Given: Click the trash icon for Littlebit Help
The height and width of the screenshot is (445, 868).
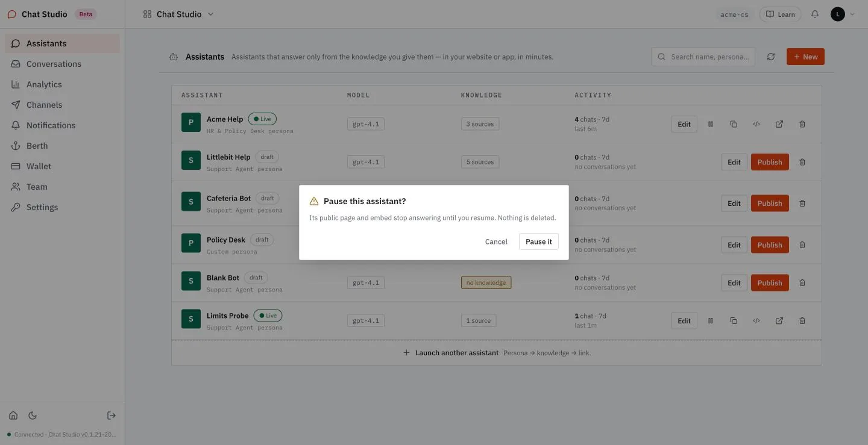Looking at the screenshot, I should (x=802, y=162).
